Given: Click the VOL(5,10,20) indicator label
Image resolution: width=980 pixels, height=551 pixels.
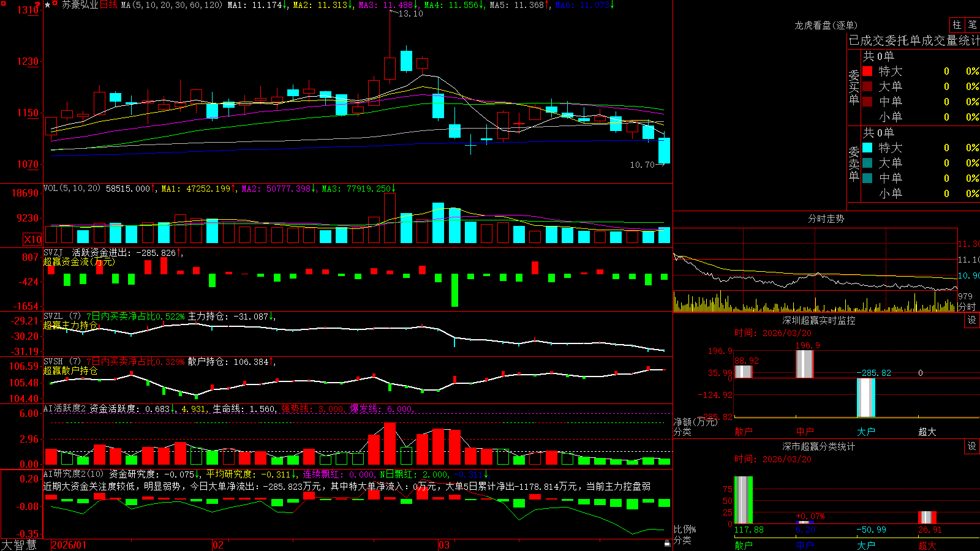Looking at the screenshot, I should click(72, 189).
